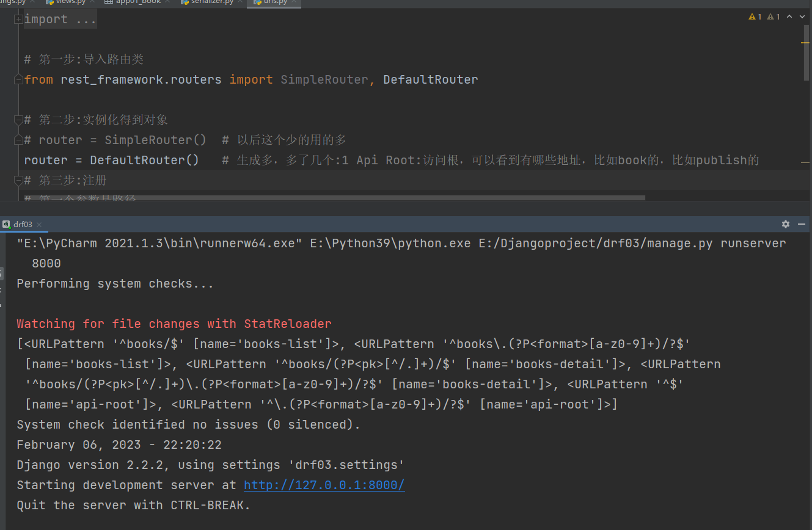Switch to the views.py editor tab
Screen dimensions: 812x530
(x=71, y=2)
